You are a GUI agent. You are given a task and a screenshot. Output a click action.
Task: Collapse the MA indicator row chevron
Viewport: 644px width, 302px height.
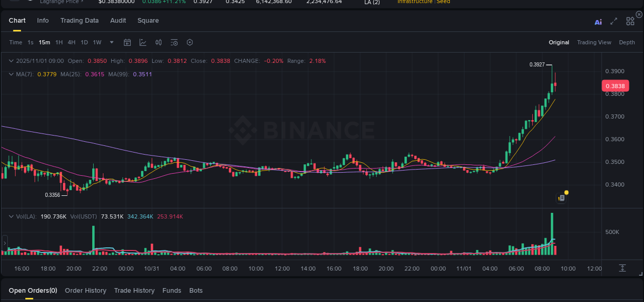coord(10,74)
